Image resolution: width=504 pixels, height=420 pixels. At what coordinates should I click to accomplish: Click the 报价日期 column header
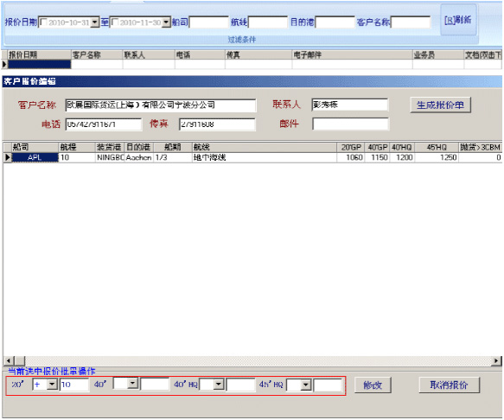pos(39,55)
